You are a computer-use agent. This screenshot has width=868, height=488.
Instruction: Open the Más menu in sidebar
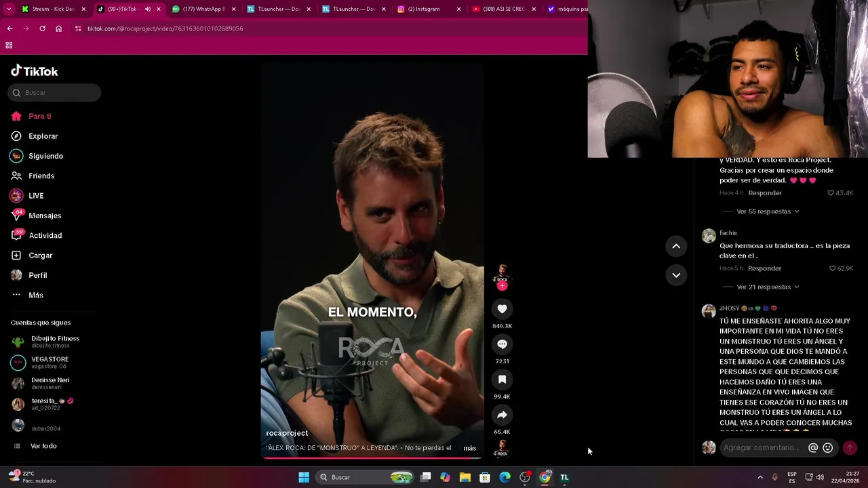coord(27,296)
